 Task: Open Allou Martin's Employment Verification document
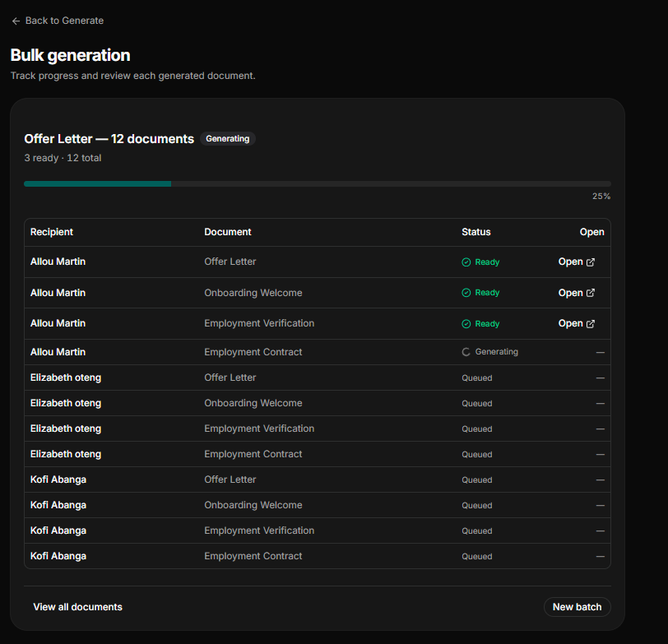click(577, 324)
